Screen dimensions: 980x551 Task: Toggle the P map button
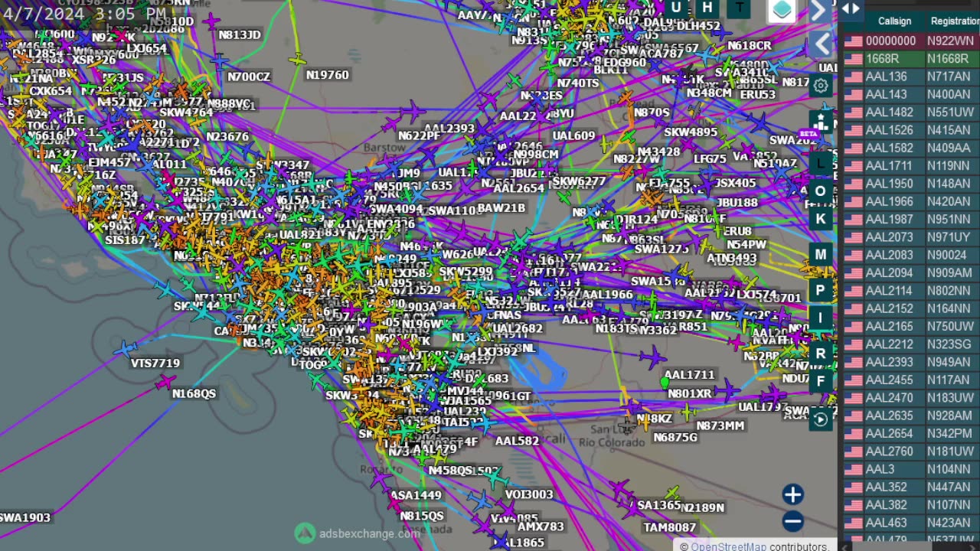pos(821,290)
